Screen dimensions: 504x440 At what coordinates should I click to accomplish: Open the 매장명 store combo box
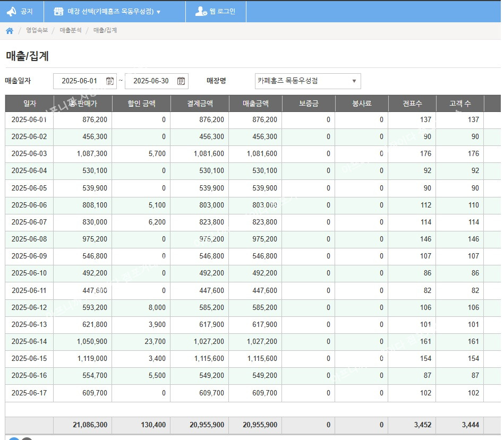307,81
